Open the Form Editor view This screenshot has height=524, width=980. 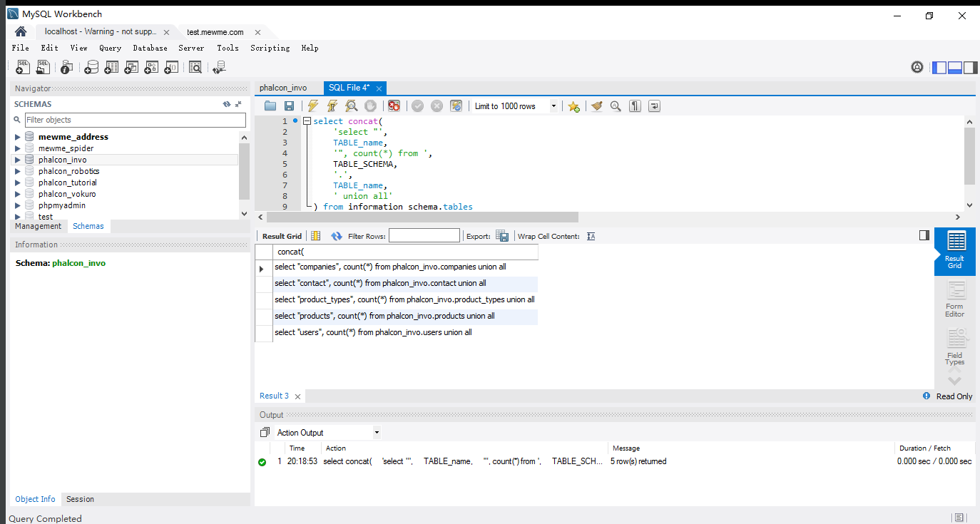[955, 299]
